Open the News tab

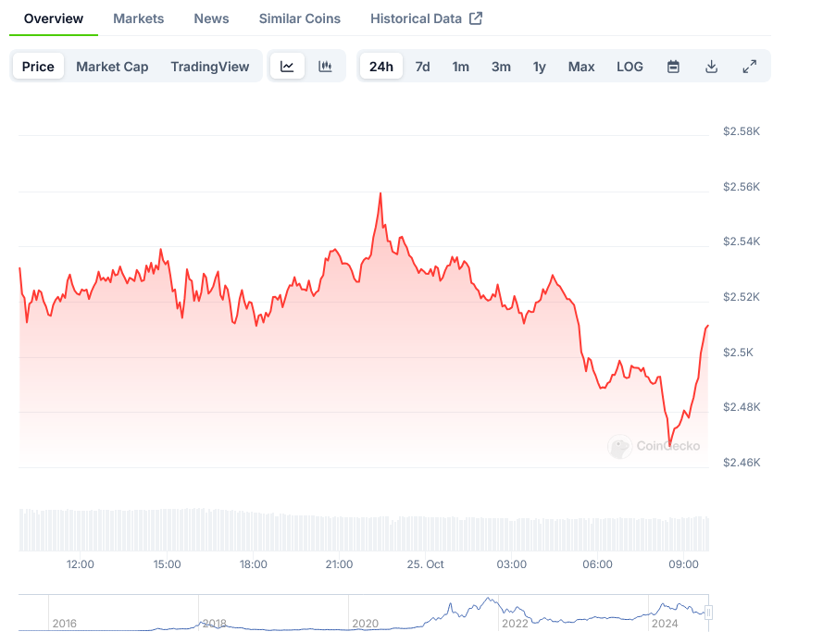click(x=211, y=19)
